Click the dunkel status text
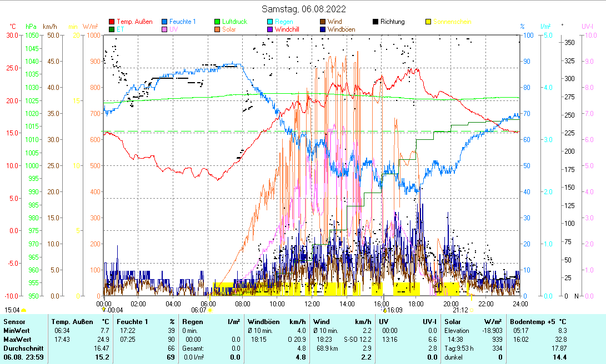The width and height of the screenshot is (606, 364). [453, 357]
